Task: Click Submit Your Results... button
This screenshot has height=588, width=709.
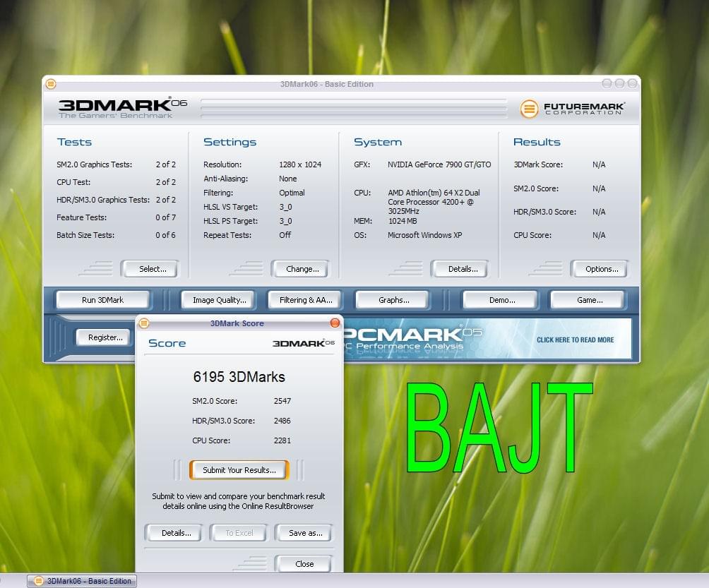Action: (239, 470)
